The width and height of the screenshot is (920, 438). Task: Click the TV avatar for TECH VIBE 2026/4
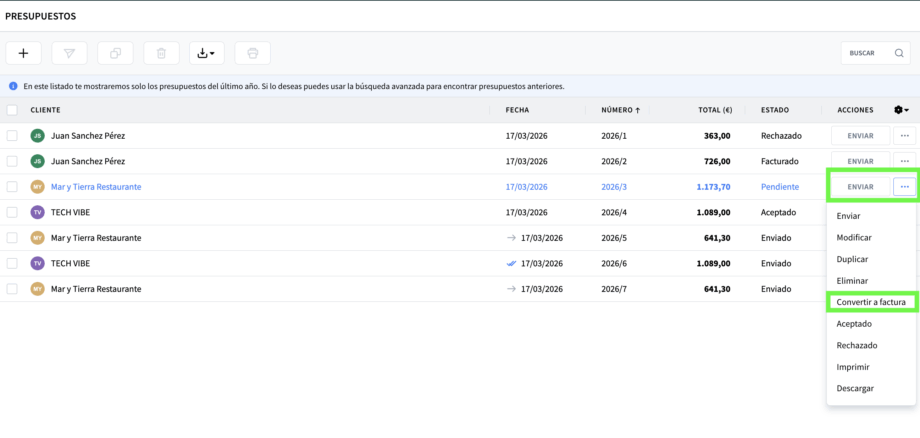(x=37, y=212)
